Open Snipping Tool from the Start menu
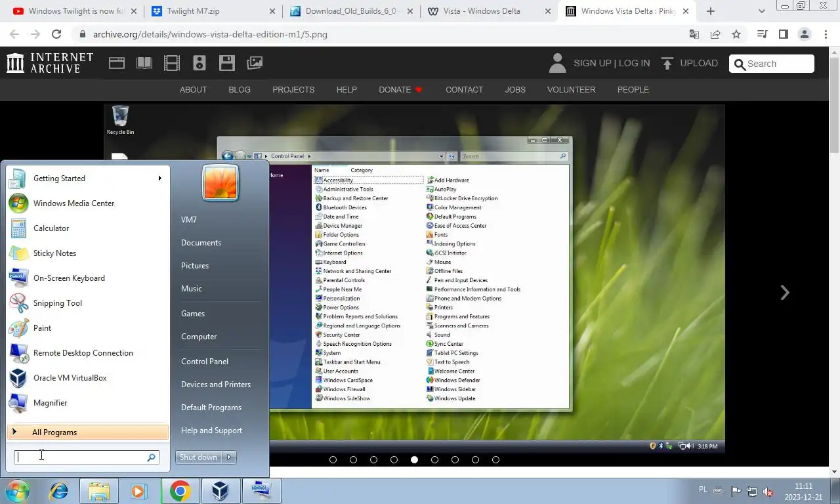The width and height of the screenshot is (840, 504). [88, 303]
